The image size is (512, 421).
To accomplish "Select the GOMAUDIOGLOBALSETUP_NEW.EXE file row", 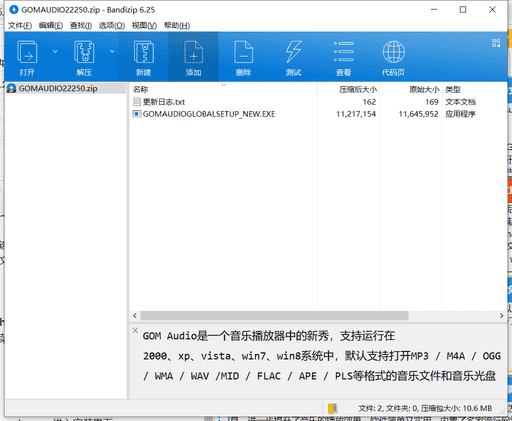I will click(318, 114).
